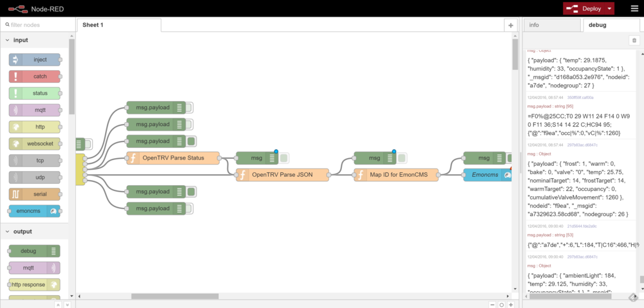Expand all palette categories button
This screenshot has width=644, height=308.
coord(67,305)
